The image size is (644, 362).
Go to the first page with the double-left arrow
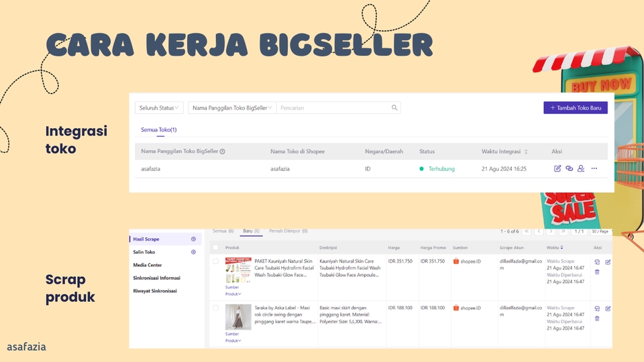pyautogui.click(x=527, y=231)
